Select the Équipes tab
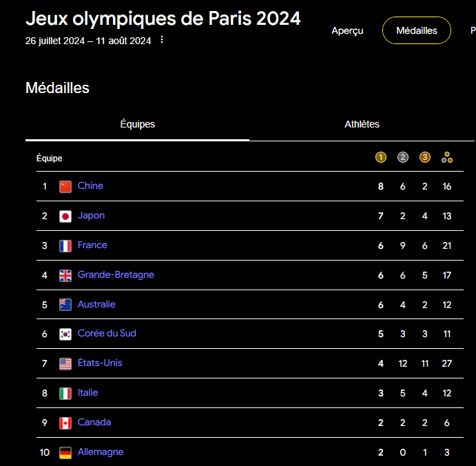476x466 pixels. 138,124
